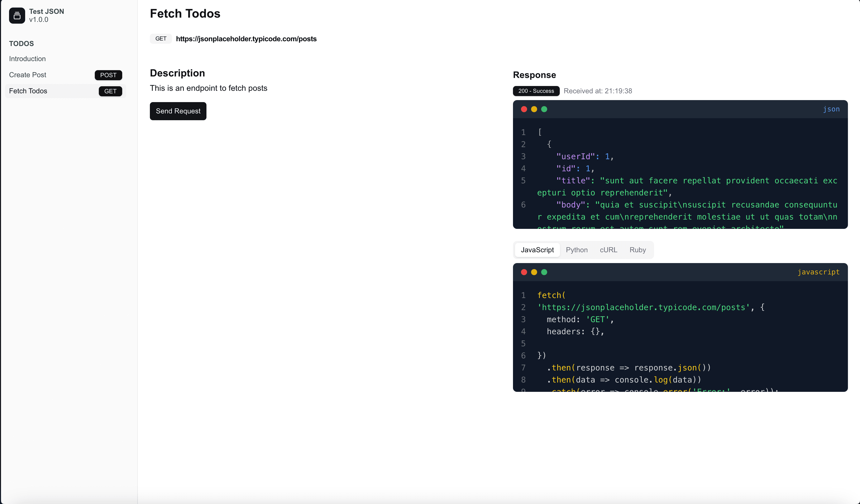This screenshot has width=860, height=504.
Task: Click the Description heading
Action: [177, 73]
